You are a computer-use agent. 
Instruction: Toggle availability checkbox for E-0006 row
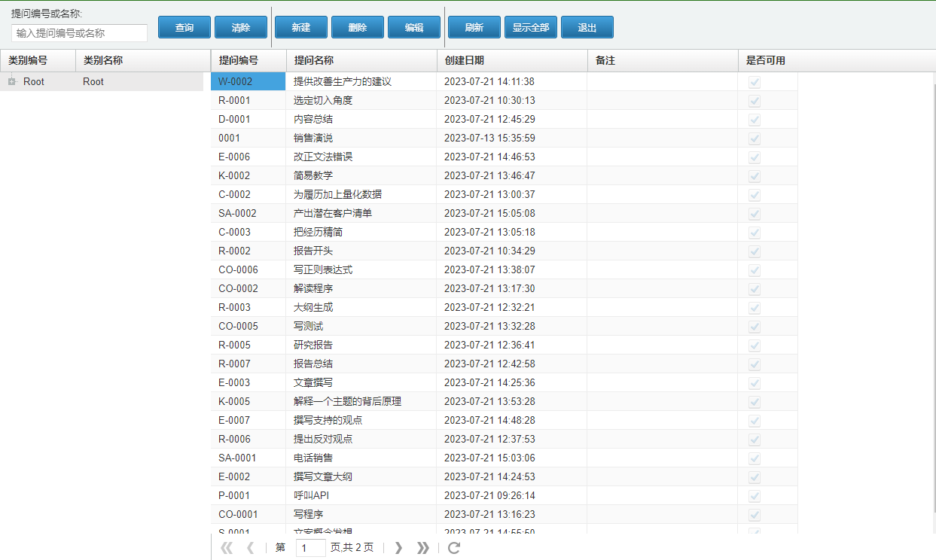(x=755, y=157)
